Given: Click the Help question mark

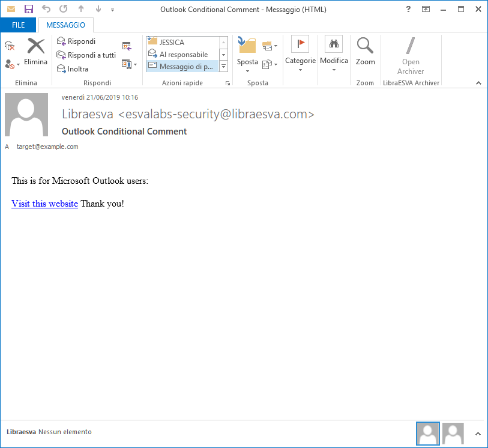Looking at the screenshot, I should click(408, 10).
